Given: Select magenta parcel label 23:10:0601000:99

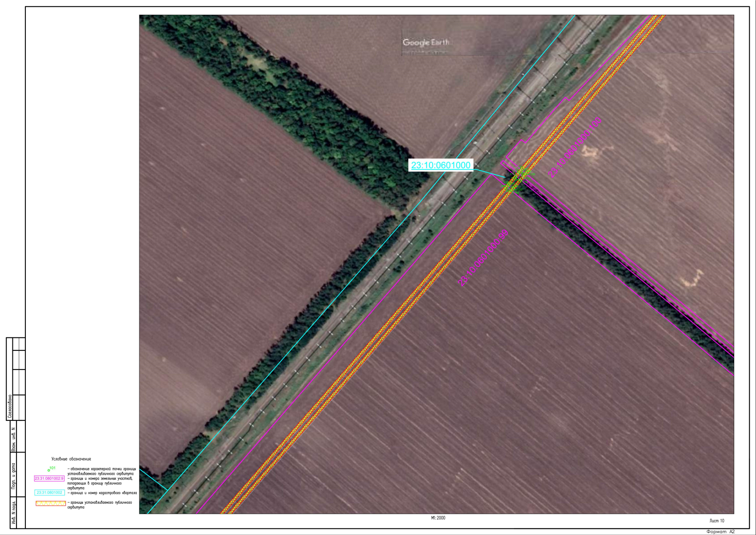Looking at the screenshot, I should (483, 258).
